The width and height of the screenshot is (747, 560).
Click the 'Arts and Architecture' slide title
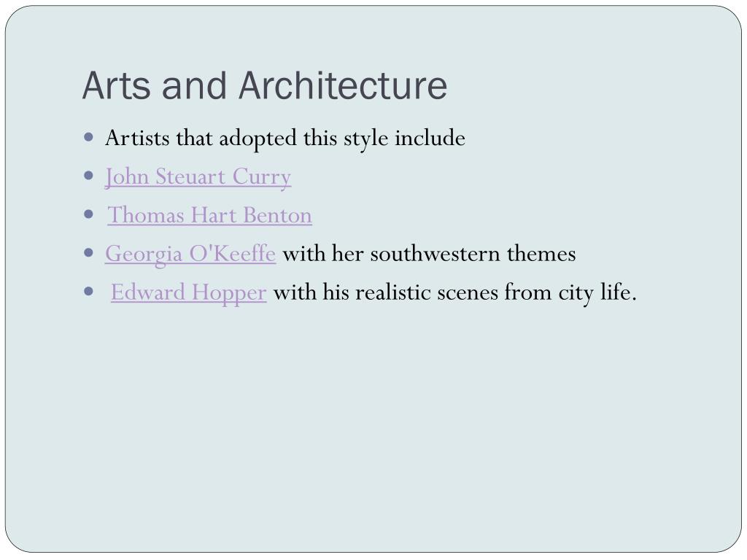265,86
